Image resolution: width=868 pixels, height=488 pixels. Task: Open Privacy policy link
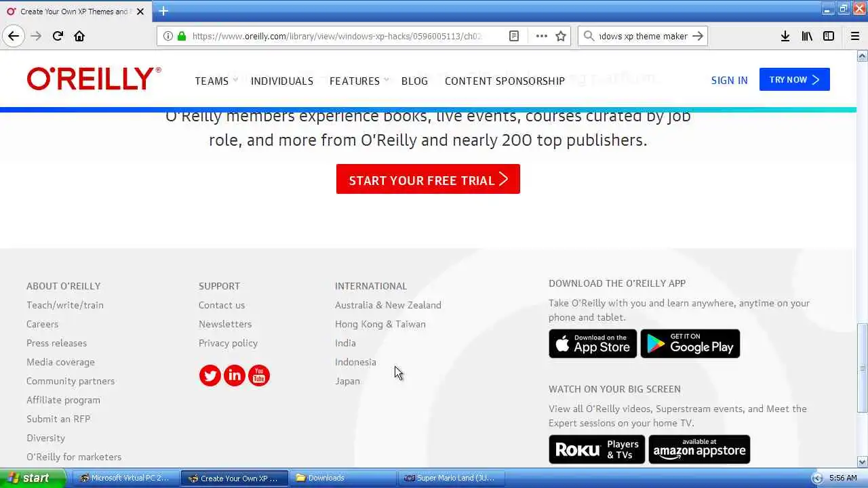[228, 343]
